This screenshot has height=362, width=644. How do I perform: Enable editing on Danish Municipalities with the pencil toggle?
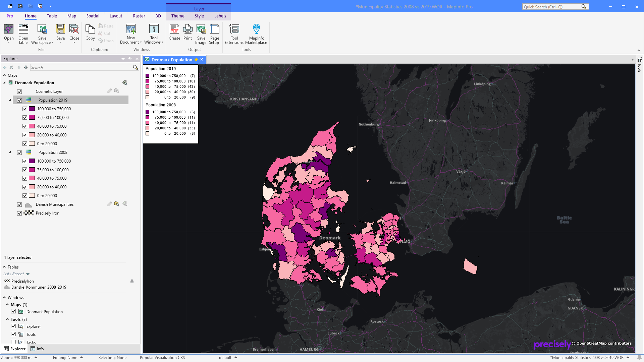click(109, 204)
